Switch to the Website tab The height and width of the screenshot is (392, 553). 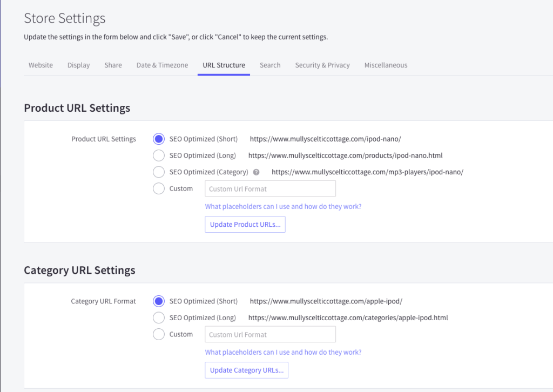coord(41,65)
